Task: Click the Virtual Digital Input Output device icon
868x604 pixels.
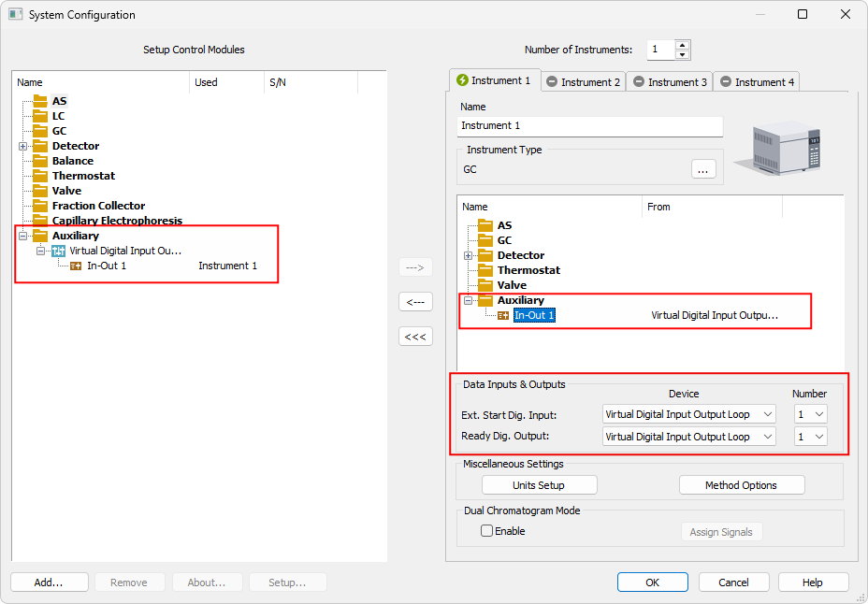Action: click(58, 251)
